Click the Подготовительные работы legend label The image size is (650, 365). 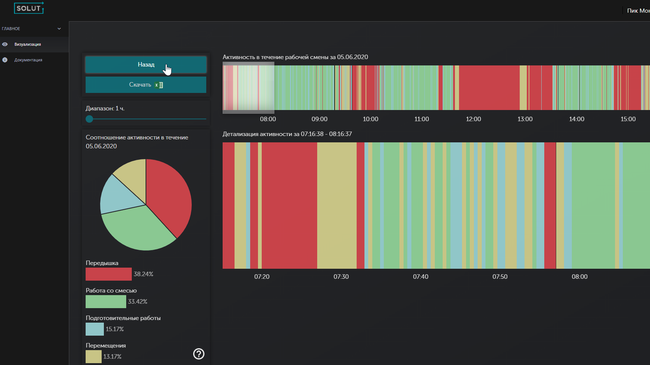(x=123, y=318)
